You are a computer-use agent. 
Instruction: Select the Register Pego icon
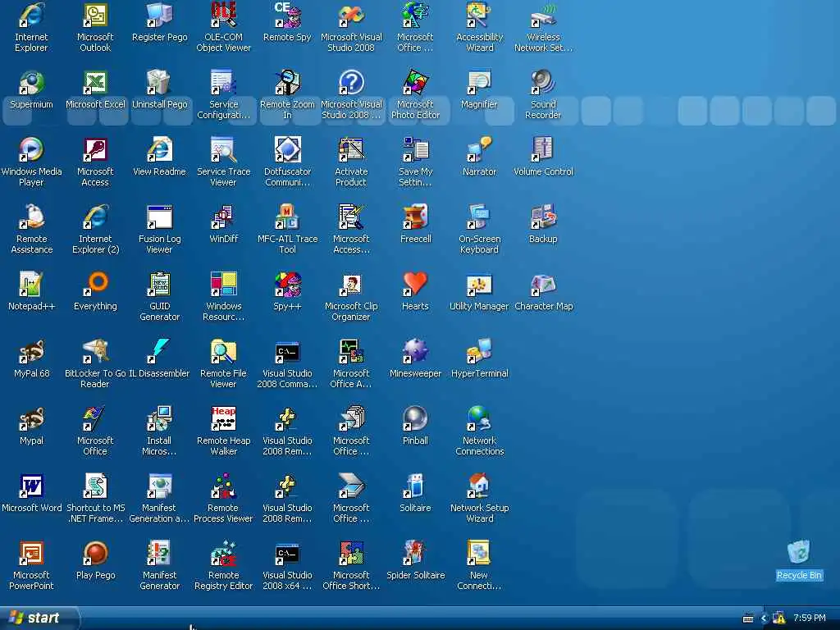(160, 16)
